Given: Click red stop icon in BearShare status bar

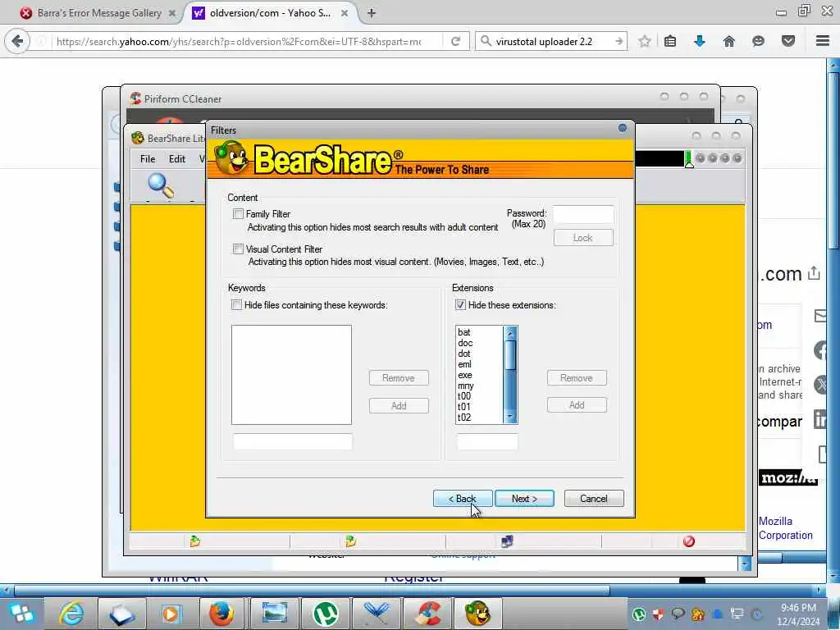Looking at the screenshot, I should tap(689, 541).
